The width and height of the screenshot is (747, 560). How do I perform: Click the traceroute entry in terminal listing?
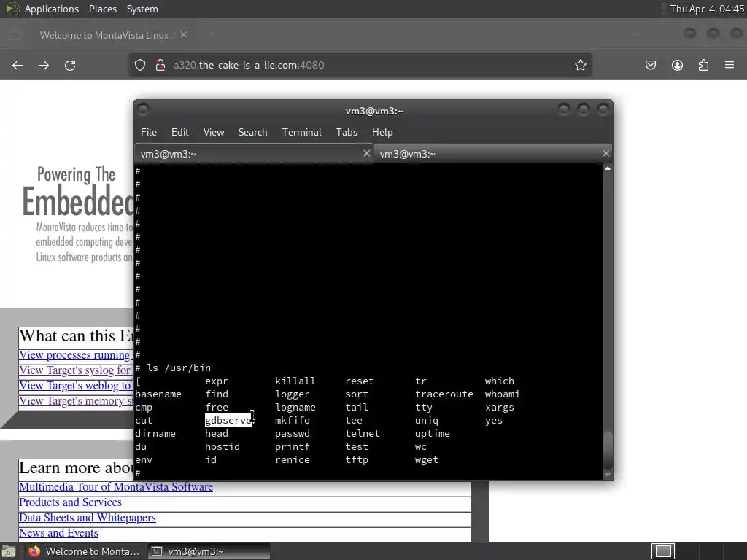[x=444, y=394]
